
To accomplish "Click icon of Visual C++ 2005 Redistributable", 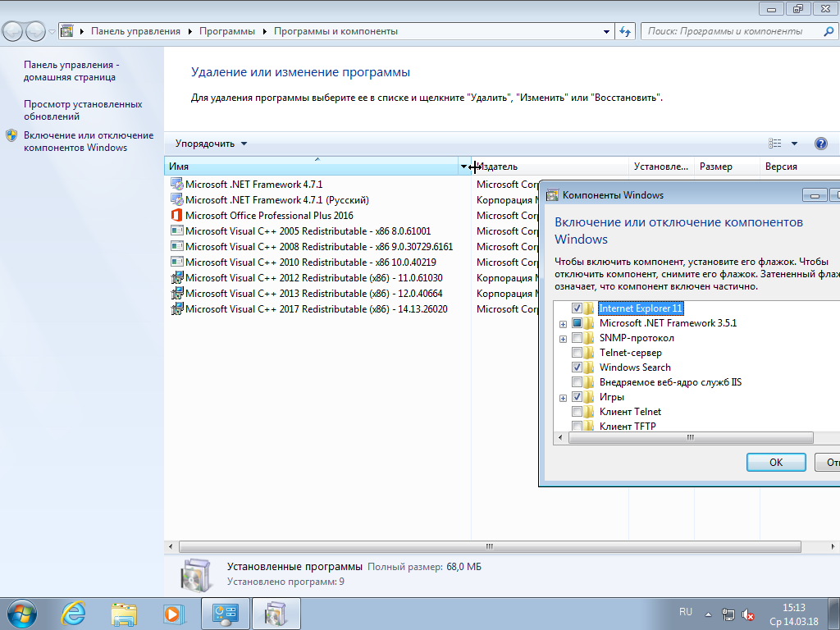I will pyautogui.click(x=177, y=231).
